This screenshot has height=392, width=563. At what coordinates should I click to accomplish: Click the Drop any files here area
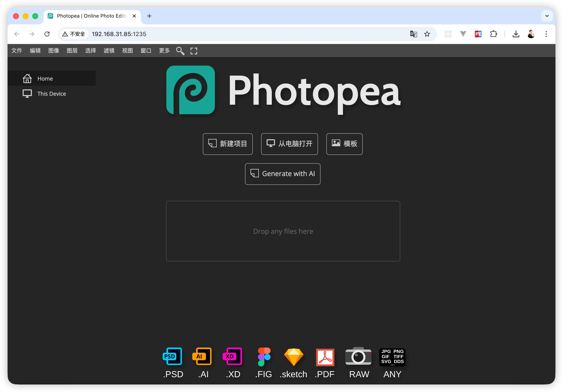(x=283, y=231)
